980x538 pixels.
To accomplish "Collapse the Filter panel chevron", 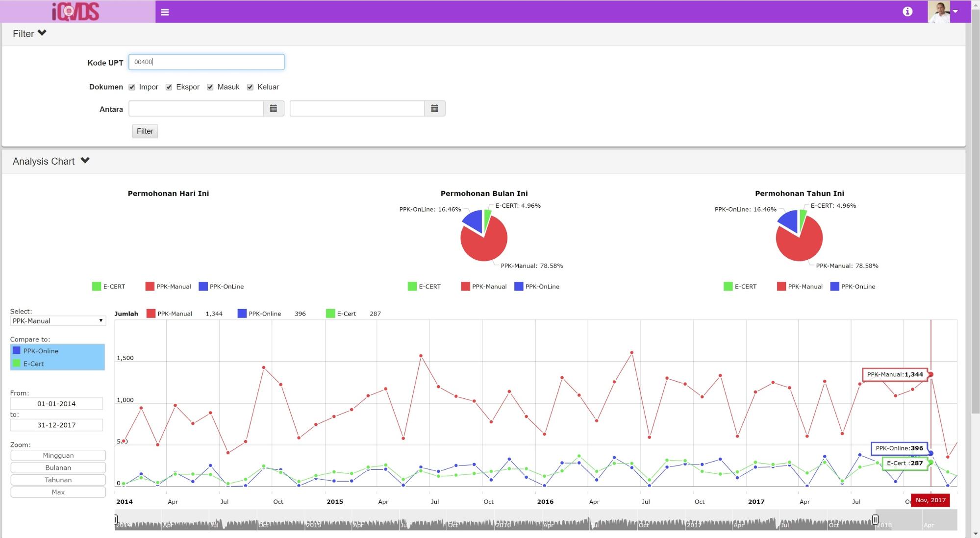I will (42, 33).
